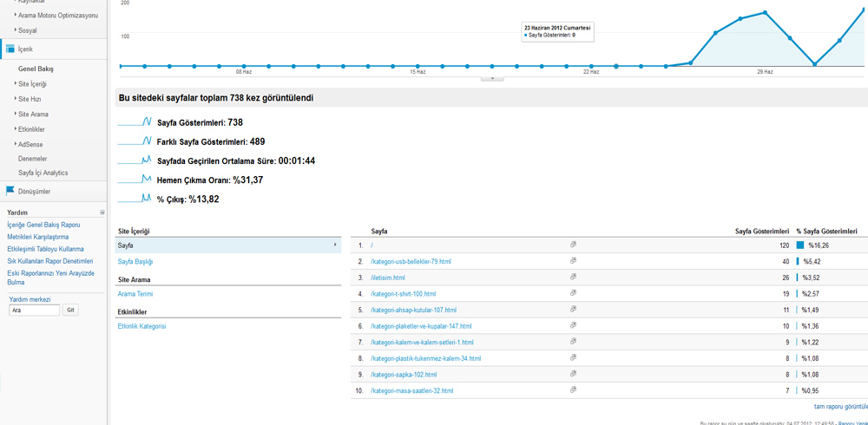This screenshot has height=425, width=868.
Task: Open /kategori-kalem-ve-kalem-setleri-1.html link
Action: pyautogui.click(x=422, y=342)
